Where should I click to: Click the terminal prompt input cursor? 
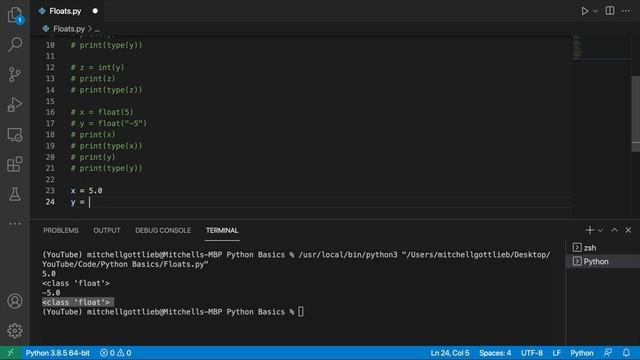[301, 312]
